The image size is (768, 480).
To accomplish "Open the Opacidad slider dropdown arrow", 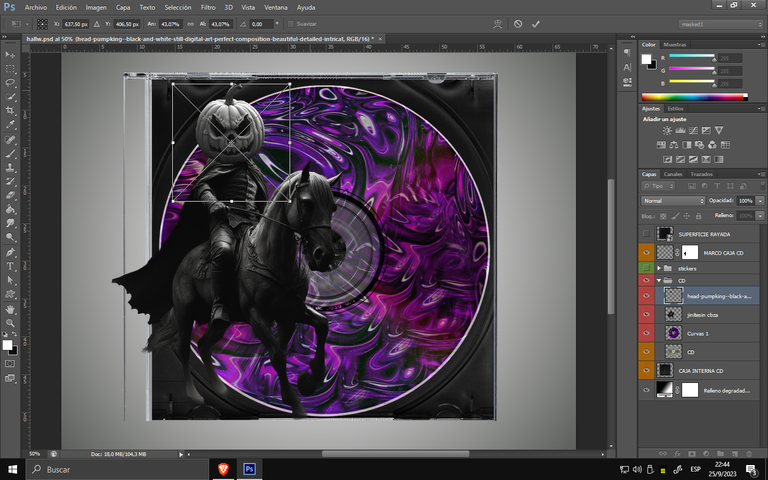I will click(x=760, y=201).
